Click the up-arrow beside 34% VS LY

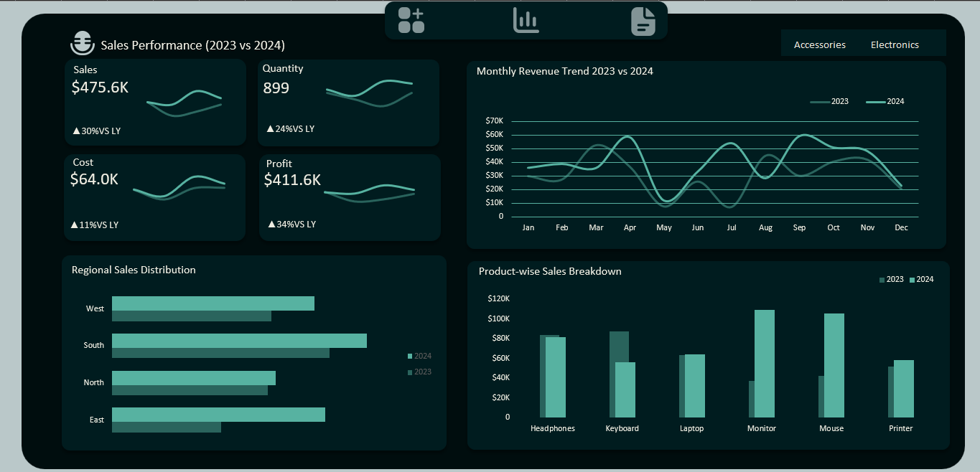click(x=271, y=225)
